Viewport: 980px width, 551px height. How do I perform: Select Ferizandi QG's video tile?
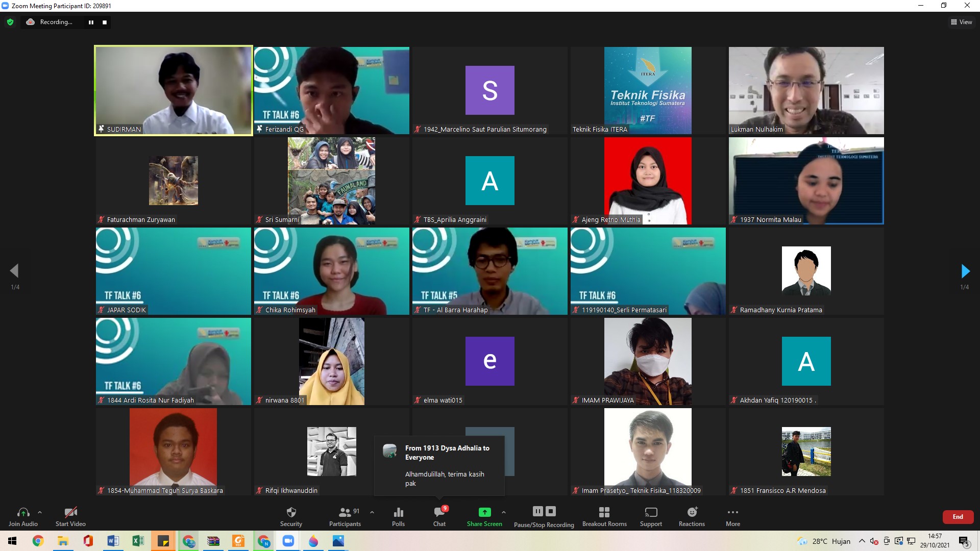coord(332,91)
